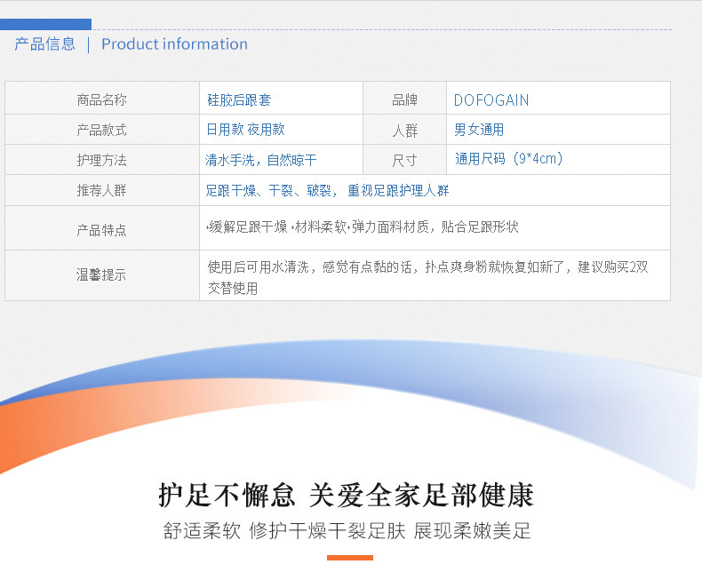
Task: Click the 男女通用 value
Action: click(479, 130)
